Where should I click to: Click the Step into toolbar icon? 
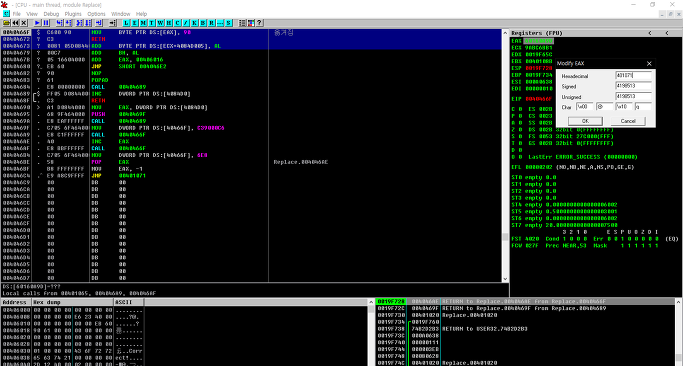point(59,23)
